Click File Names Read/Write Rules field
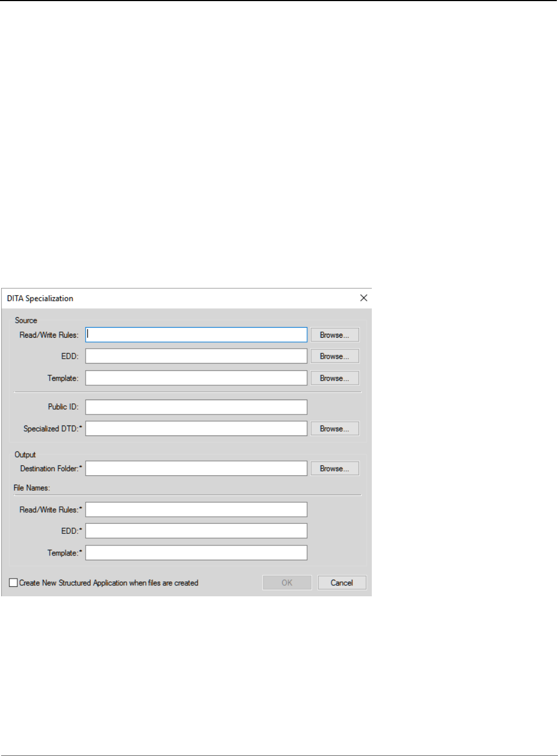The image size is (558, 756). (x=196, y=510)
